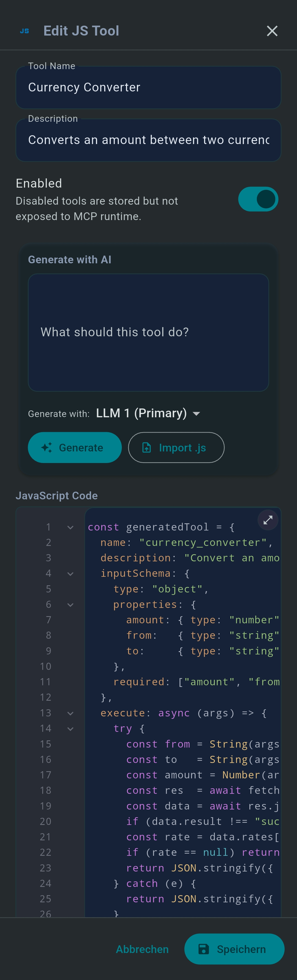The height and width of the screenshot is (980, 297).
Task: Click code line 'catch (e) {'
Action: click(x=161, y=883)
